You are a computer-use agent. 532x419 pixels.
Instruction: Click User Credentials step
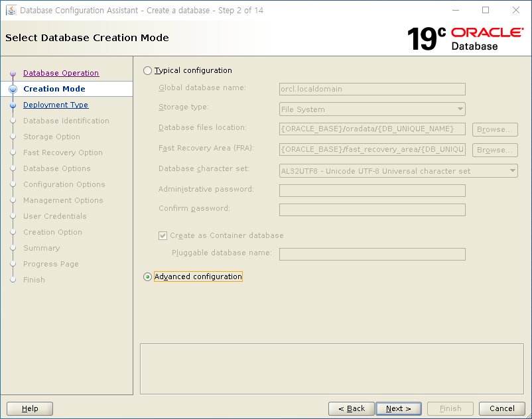click(55, 216)
